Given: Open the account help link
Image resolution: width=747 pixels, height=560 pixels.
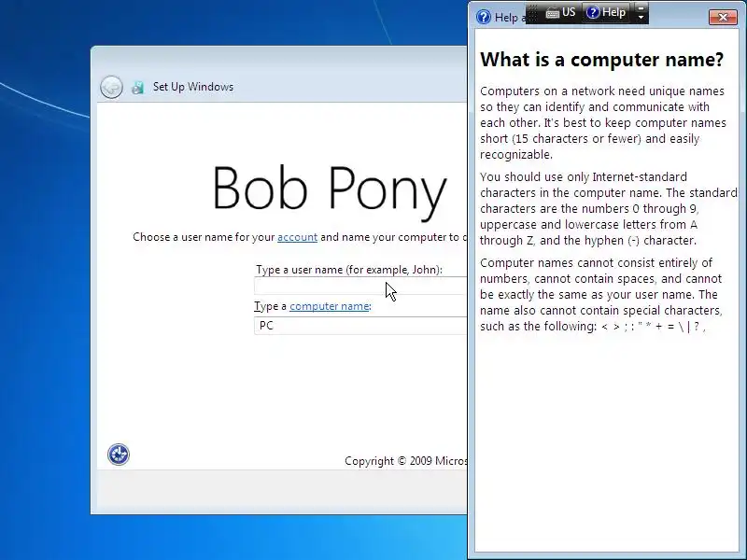Looking at the screenshot, I should click(297, 237).
